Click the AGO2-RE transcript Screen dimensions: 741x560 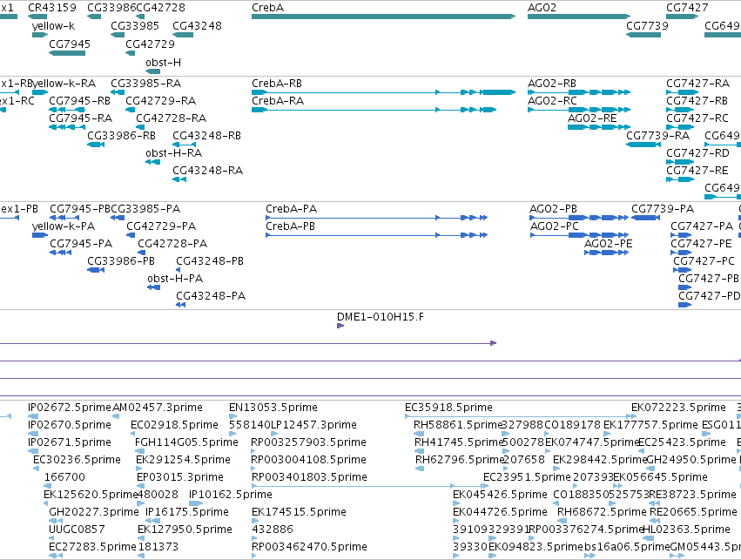click(x=599, y=127)
